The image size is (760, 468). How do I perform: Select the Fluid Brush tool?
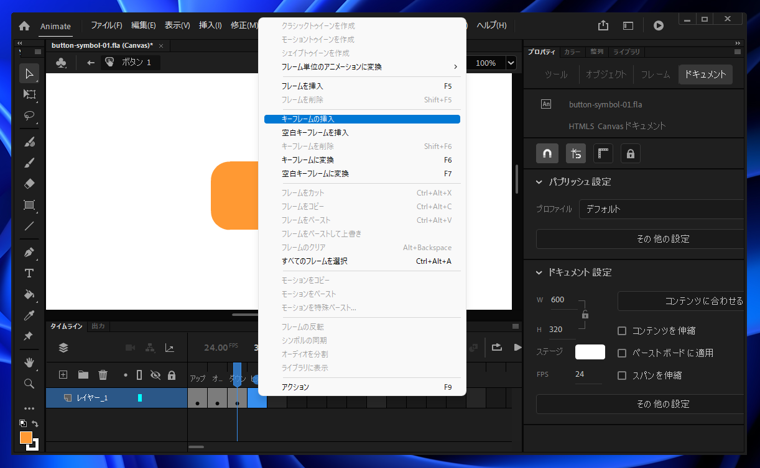pyautogui.click(x=29, y=141)
